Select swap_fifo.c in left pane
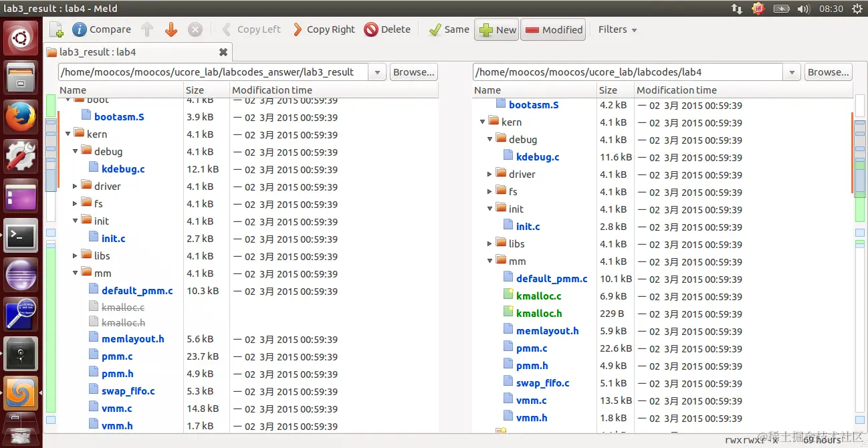Image resolution: width=868 pixels, height=448 pixels. click(x=128, y=391)
